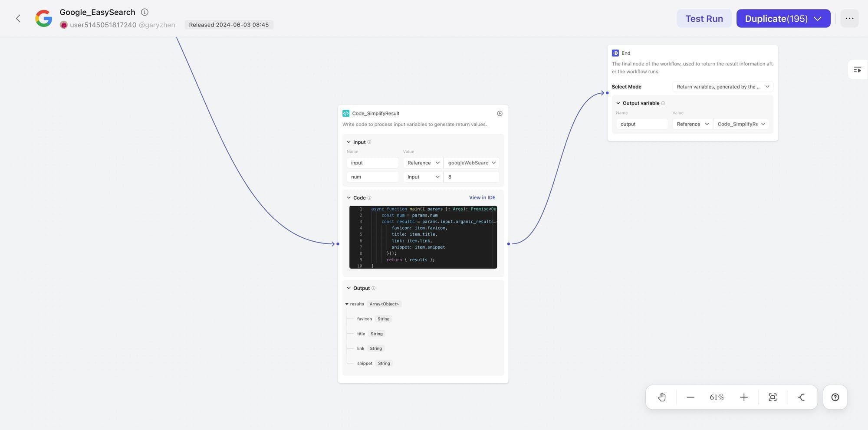
Task: Open View in IDE
Action: [482, 197]
